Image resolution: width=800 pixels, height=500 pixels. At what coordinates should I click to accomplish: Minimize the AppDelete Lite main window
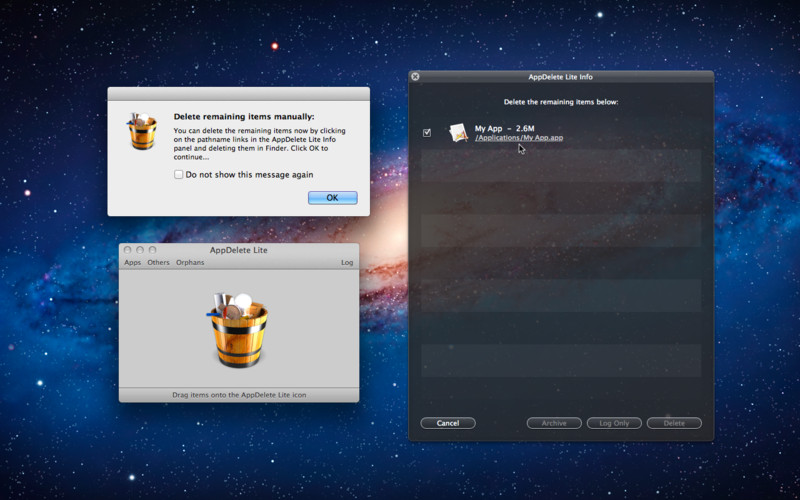[140, 250]
